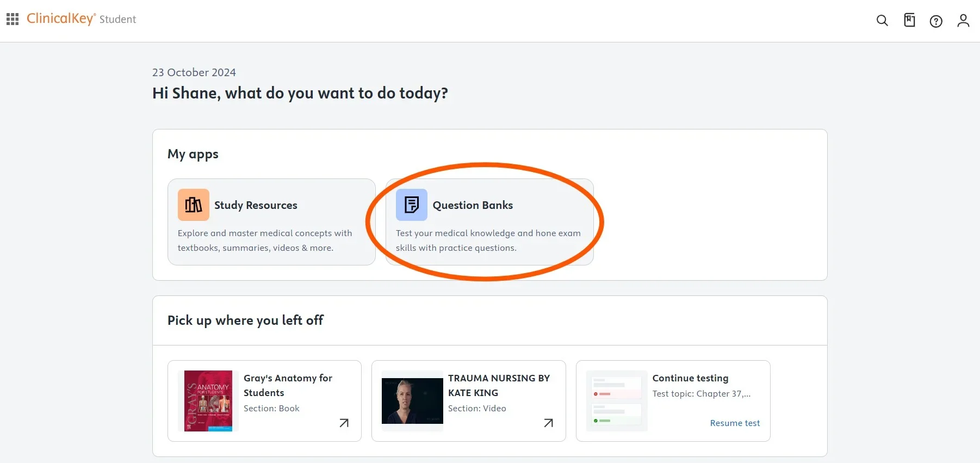Screen dimensions: 980x463
Task: Click 'Test your medical knowledge' description
Action: 488,240
